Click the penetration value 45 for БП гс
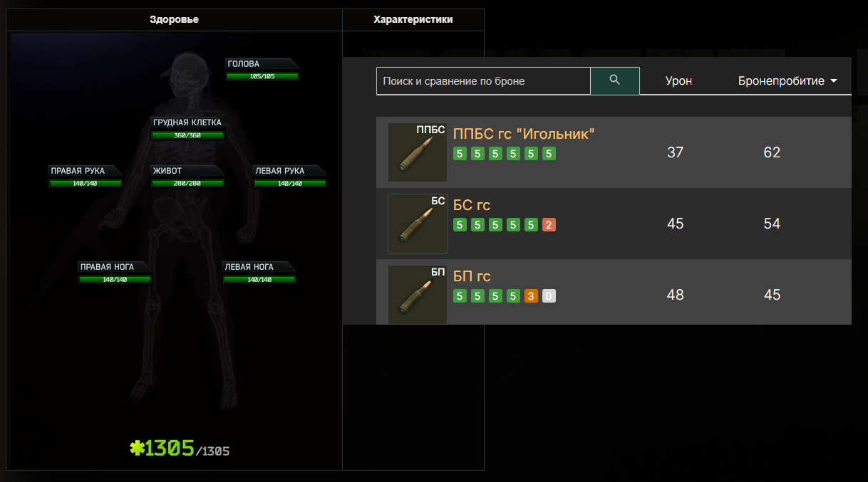 coord(772,295)
